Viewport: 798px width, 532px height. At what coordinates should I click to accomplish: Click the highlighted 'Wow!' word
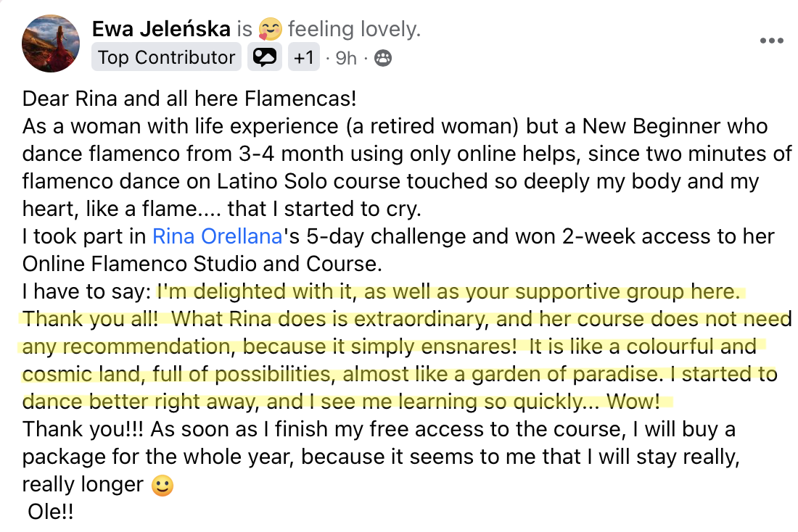coord(633,402)
